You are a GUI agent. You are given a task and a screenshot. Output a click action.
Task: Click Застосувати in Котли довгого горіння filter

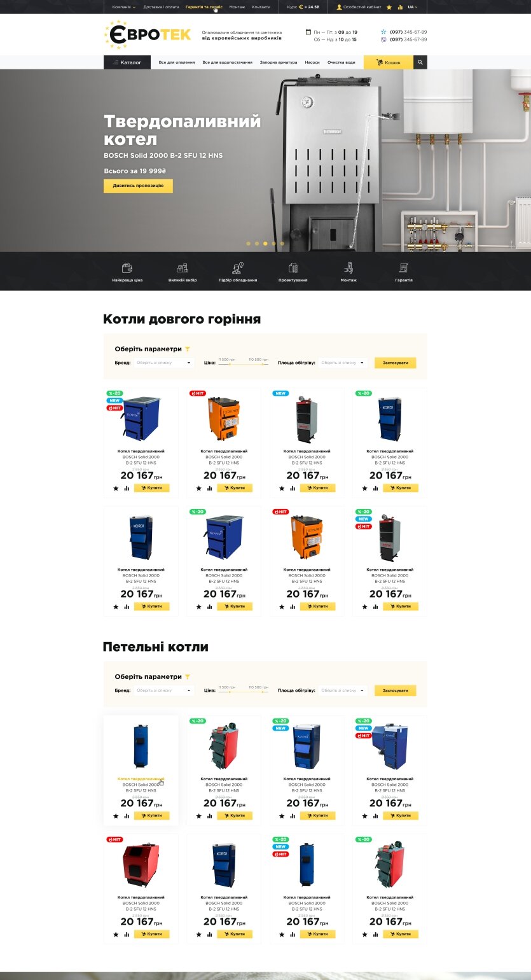pyautogui.click(x=396, y=363)
